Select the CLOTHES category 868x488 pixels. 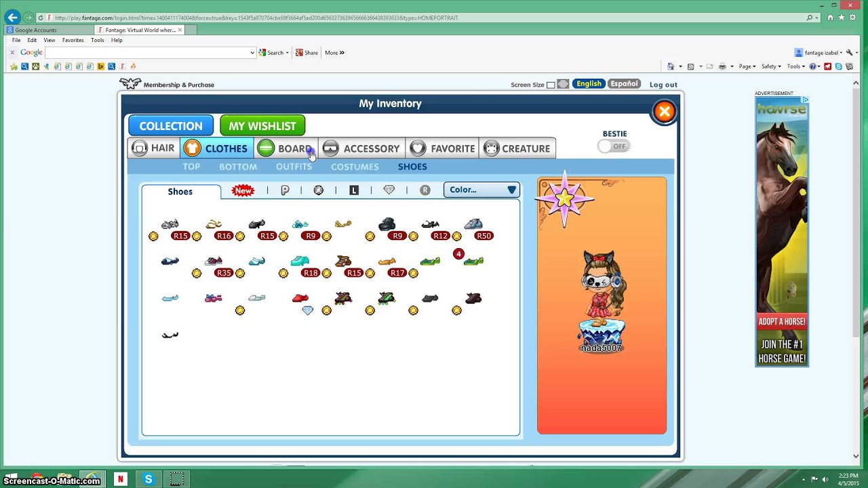pyautogui.click(x=217, y=148)
